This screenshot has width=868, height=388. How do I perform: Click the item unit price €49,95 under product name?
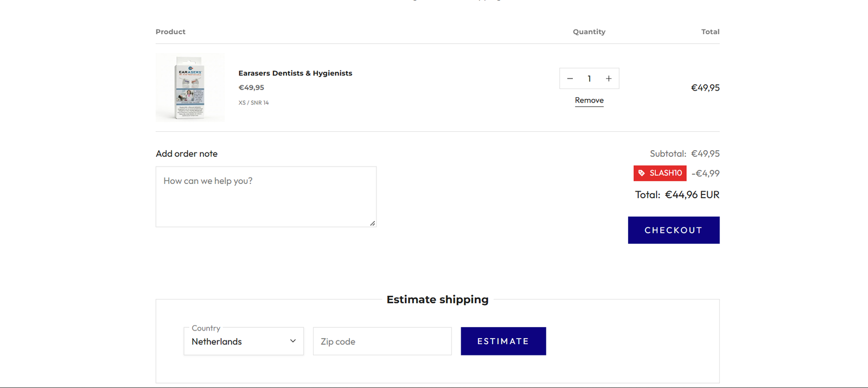(251, 87)
